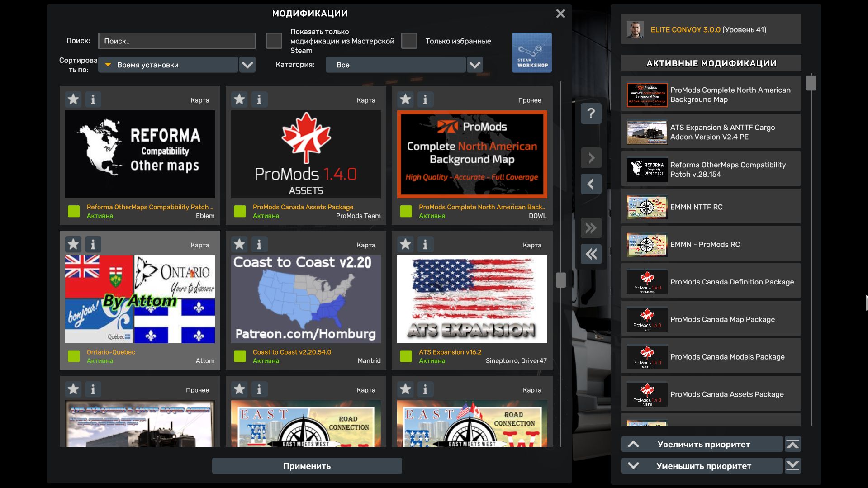Click the Увеличить приоритет button
This screenshot has height=488, width=868.
(x=702, y=444)
